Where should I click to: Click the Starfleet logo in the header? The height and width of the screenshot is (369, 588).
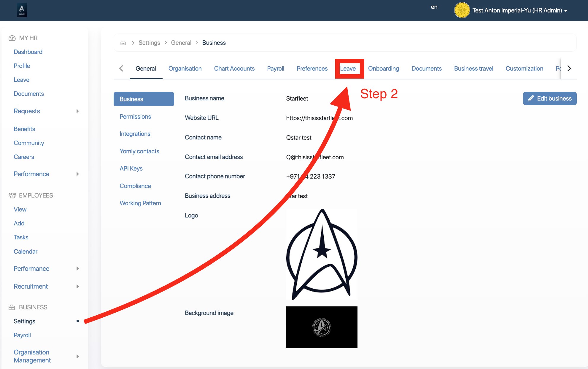(x=22, y=10)
